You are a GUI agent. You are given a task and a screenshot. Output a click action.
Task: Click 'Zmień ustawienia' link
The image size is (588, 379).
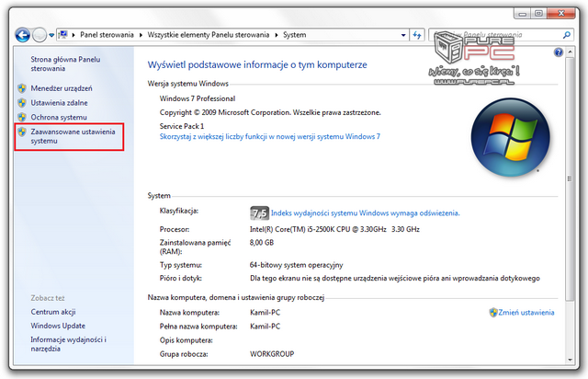(526, 313)
